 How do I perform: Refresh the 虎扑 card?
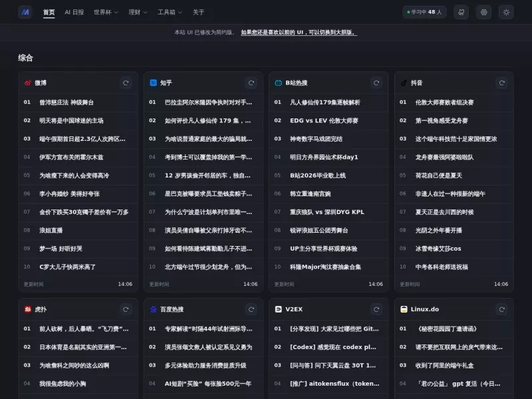tap(126, 309)
